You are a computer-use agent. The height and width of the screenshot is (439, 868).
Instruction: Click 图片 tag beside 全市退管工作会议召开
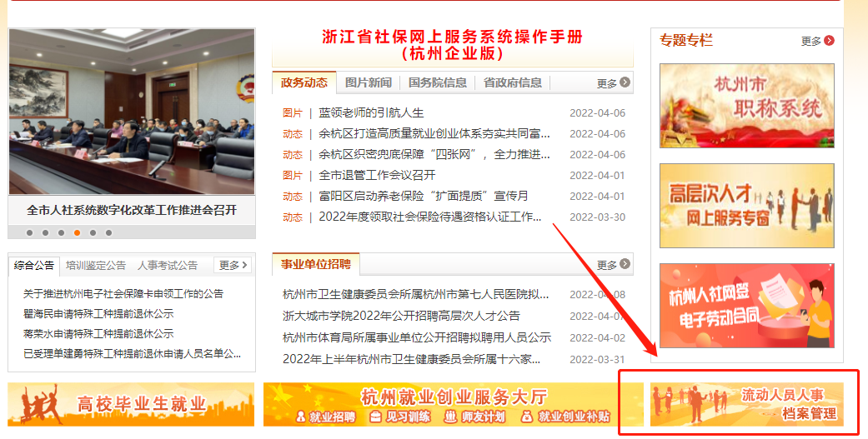[293, 175]
